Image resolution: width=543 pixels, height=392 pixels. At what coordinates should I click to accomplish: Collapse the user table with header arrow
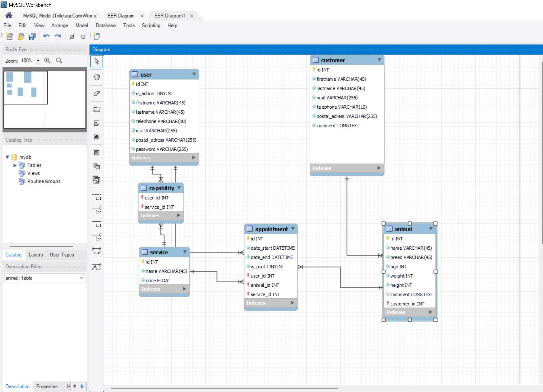coord(194,74)
